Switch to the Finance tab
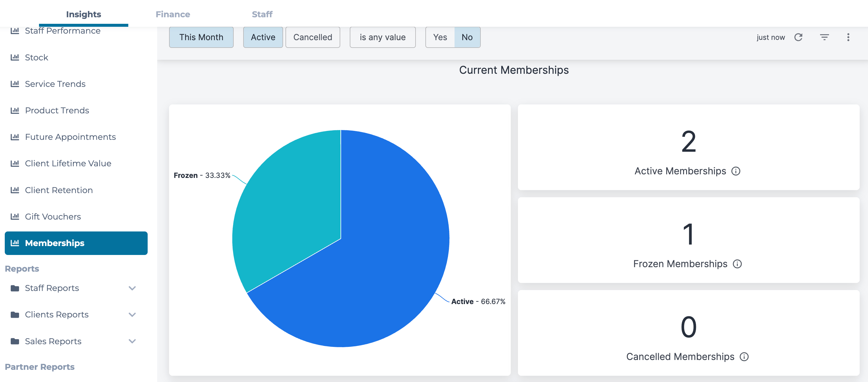The height and width of the screenshot is (382, 868). (x=173, y=14)
